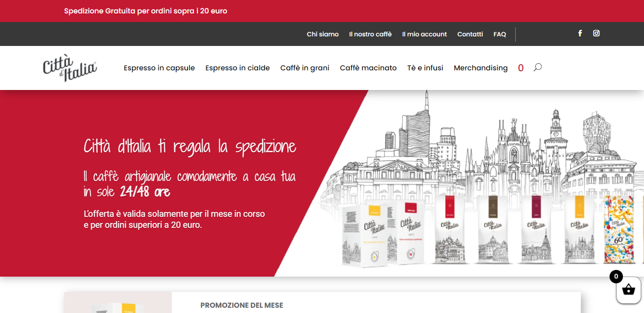Click the promotion product image thumbnail
Screen dimensions: 644x313
pos(118,302)
